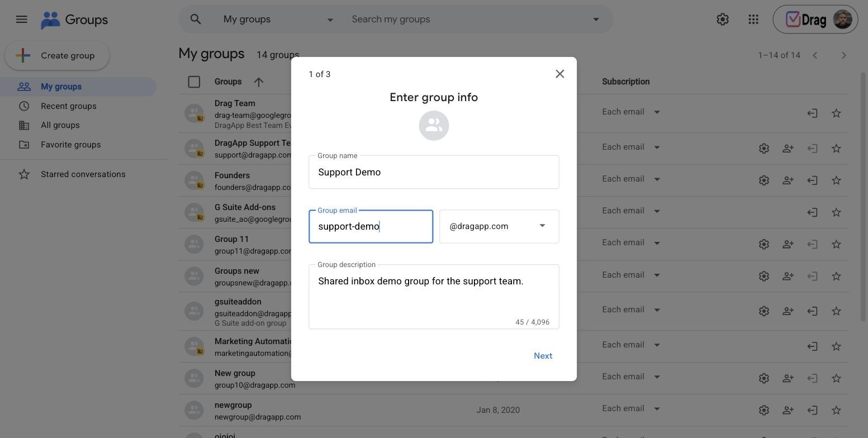Leave the Drag Team group
868x438 pixels.
coord(812,113)
